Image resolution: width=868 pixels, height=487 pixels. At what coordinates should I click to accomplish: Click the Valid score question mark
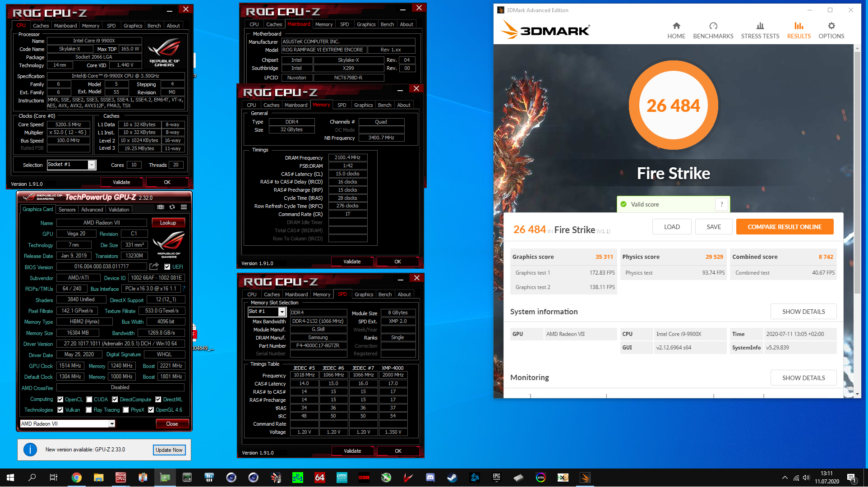[x=722, y=204]
